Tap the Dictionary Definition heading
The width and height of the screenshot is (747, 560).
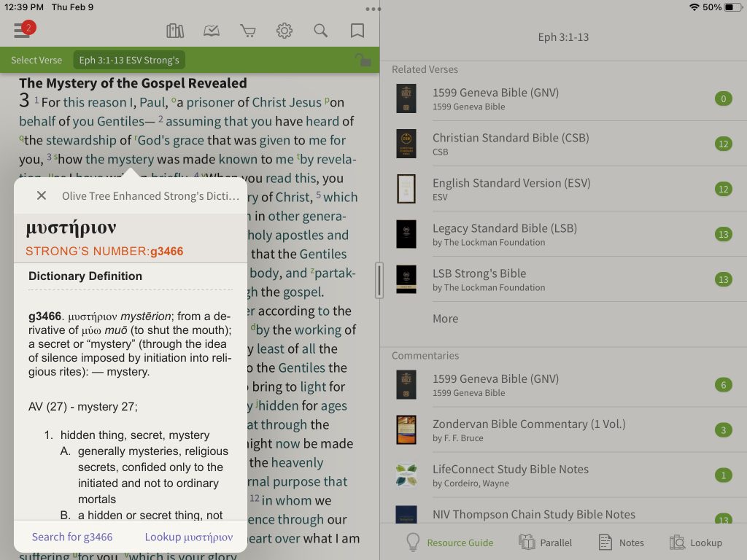[85, 276]
